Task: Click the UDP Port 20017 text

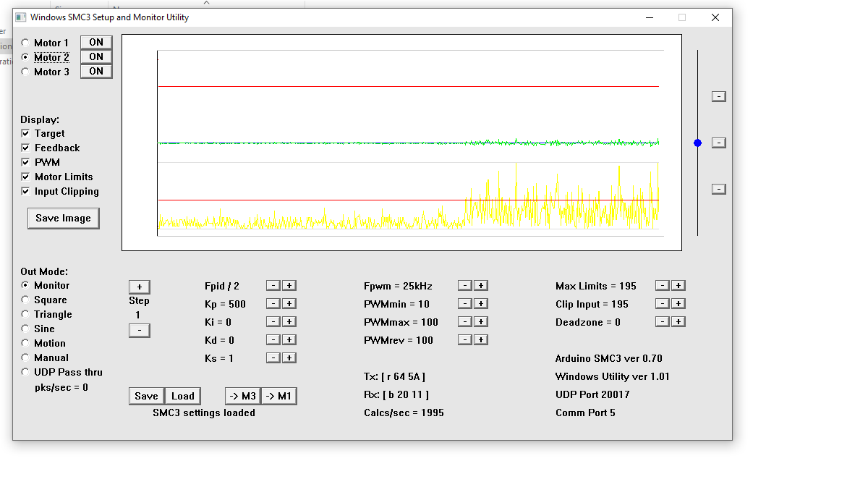Action: coord(592,394)
